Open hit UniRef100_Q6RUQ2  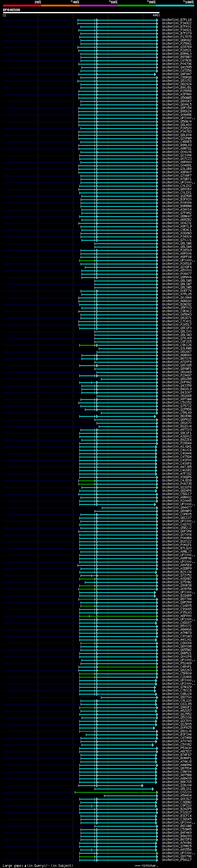click(176, 40)
